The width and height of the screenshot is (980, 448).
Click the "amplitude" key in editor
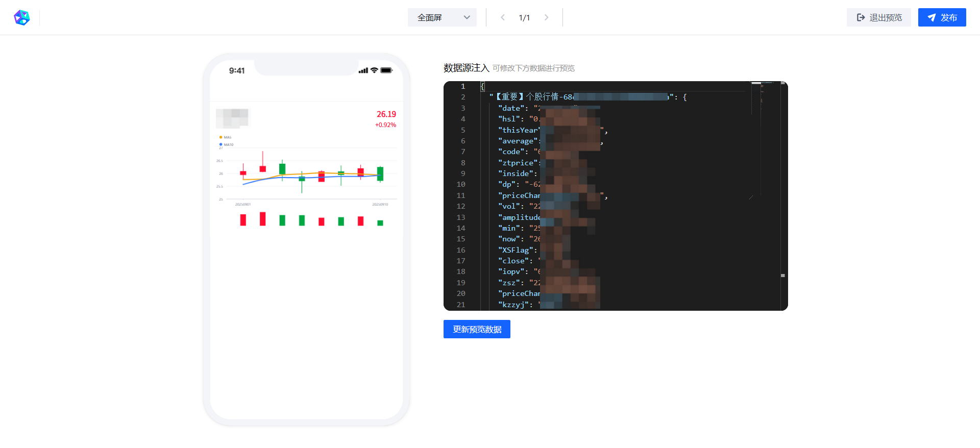(x=519, y=217)
